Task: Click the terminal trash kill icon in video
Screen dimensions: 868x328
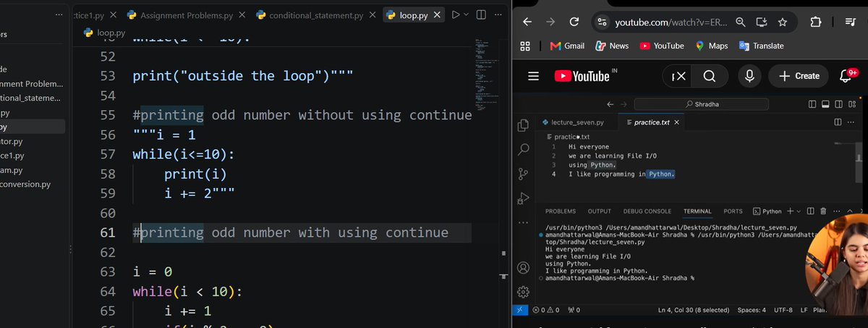Action: point(822,211)
